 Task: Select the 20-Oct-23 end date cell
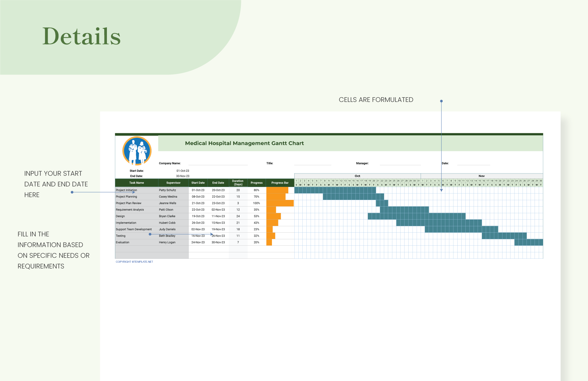[218, 190]
